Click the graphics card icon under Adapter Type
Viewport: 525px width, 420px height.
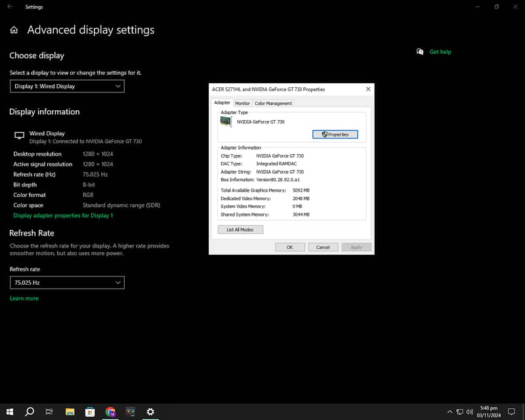point(226,121)
